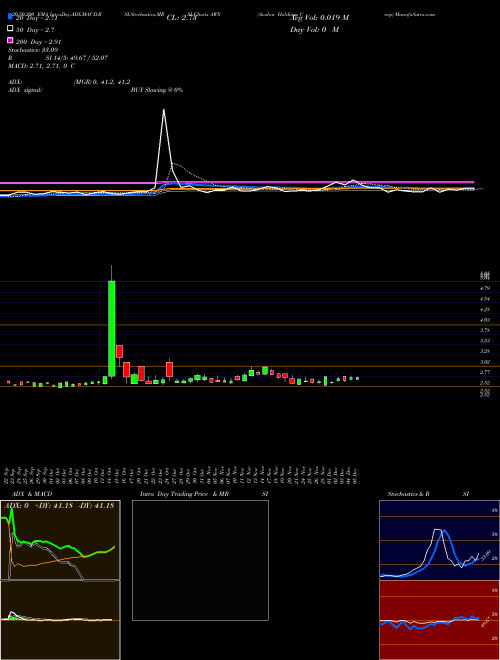
Task: Click the large red candle after the tall green one
Action: (120, 351)
